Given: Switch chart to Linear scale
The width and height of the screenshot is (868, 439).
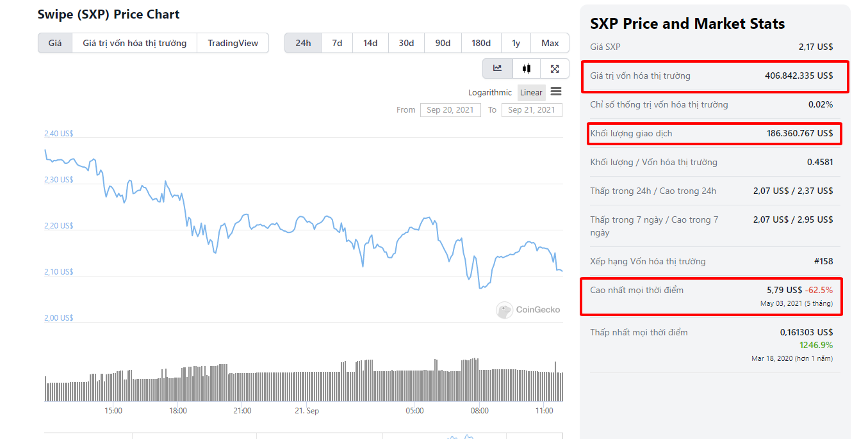Looking at the screenshot, I should (x=531, y=92).
